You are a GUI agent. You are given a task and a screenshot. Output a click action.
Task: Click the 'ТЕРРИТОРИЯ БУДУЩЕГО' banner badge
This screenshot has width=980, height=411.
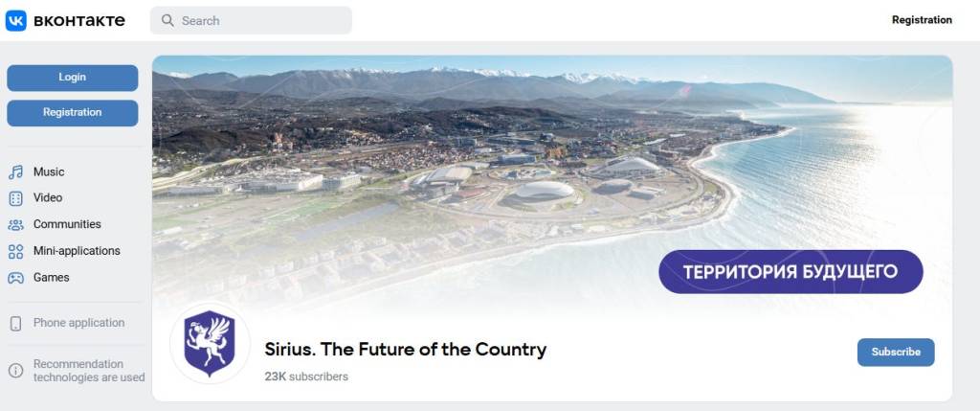point(790,272)
